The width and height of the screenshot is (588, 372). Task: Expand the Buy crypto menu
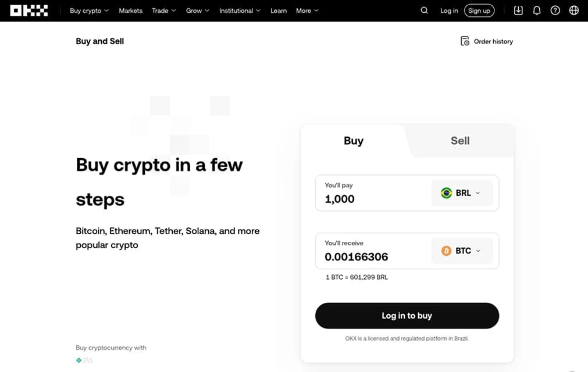[x=89, y=10]
